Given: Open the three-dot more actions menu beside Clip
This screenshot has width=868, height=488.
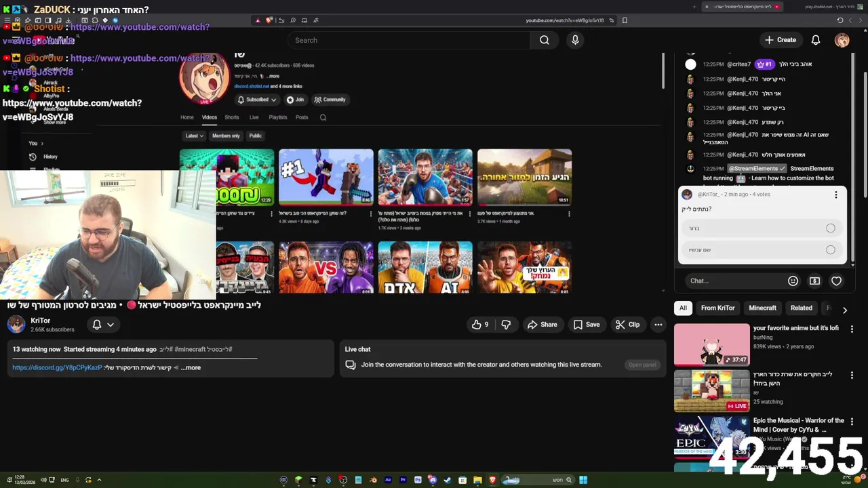Looking at the screenshot, I should pos(658,325).
